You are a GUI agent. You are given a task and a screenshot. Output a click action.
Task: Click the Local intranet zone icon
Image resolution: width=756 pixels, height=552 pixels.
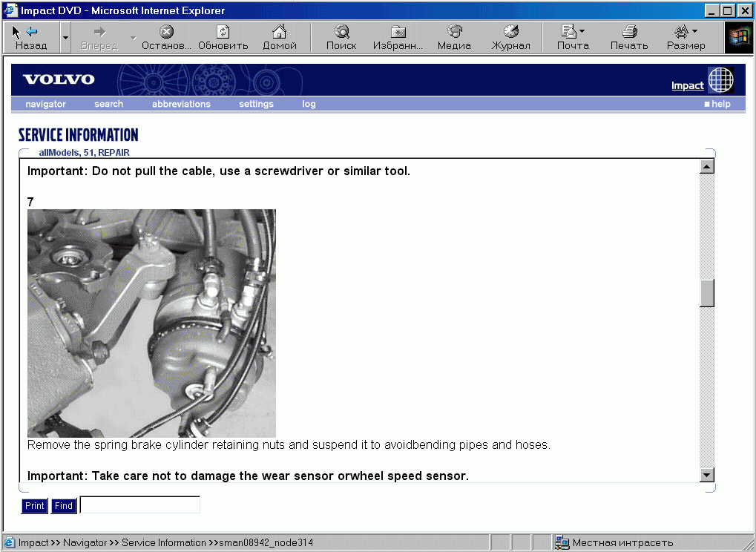click(x=562, y=542)
